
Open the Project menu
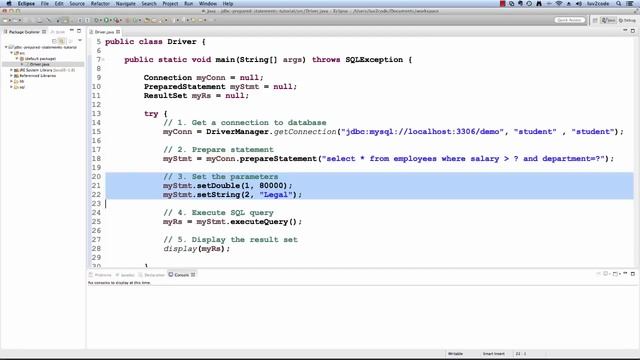170,4
